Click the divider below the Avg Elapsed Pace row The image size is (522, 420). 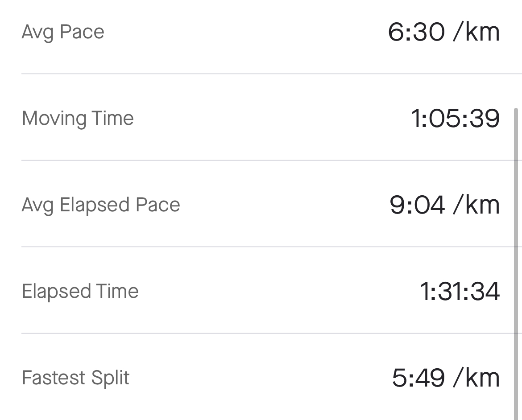pos(272,247)
